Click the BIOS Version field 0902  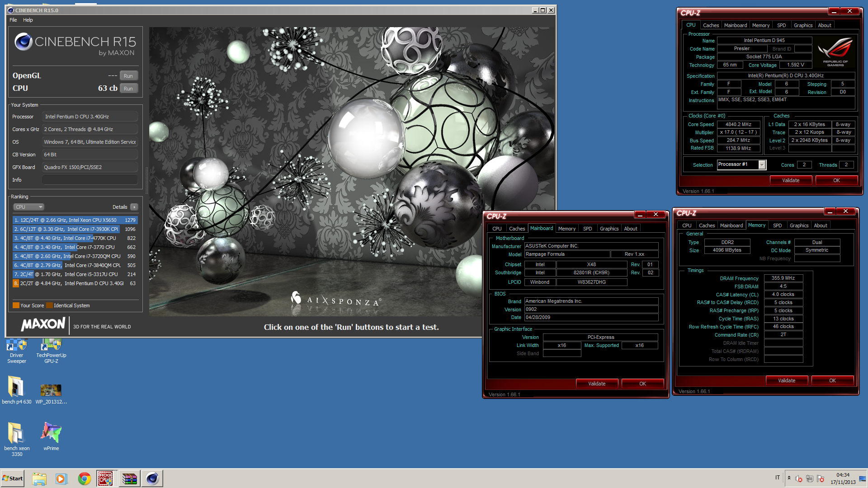pos(591,310)
